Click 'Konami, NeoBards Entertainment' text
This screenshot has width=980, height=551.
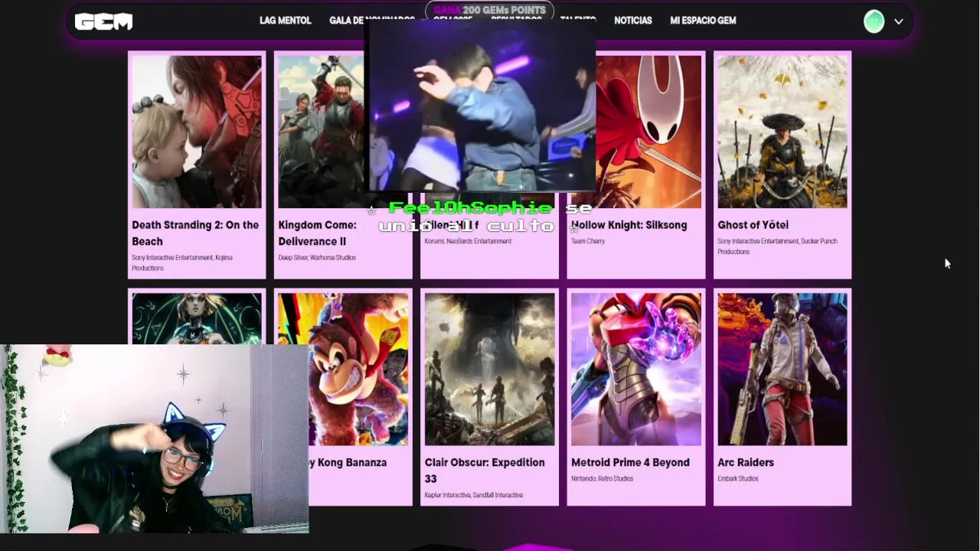(x=468, y=241)
